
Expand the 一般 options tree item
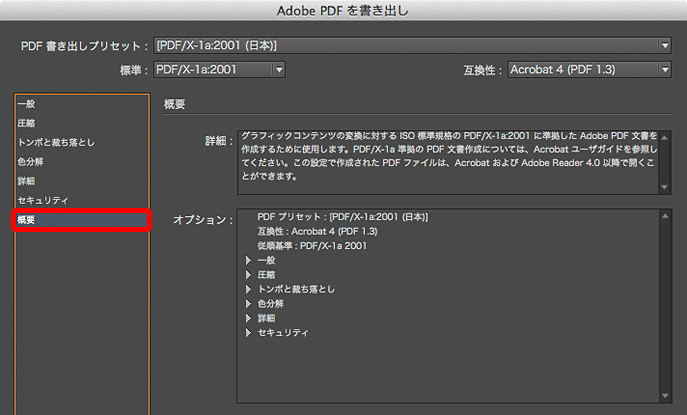point(248,260)
